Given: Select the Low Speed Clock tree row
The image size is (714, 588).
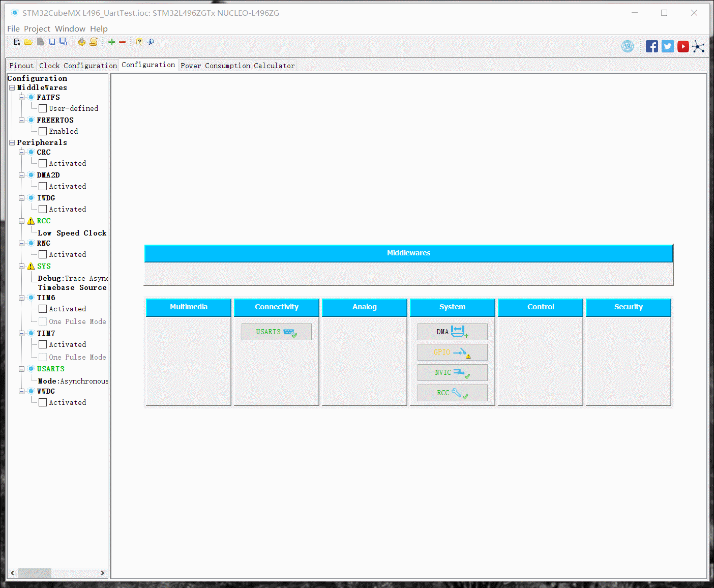Looking at the screenshot, I should pos(72,233).
